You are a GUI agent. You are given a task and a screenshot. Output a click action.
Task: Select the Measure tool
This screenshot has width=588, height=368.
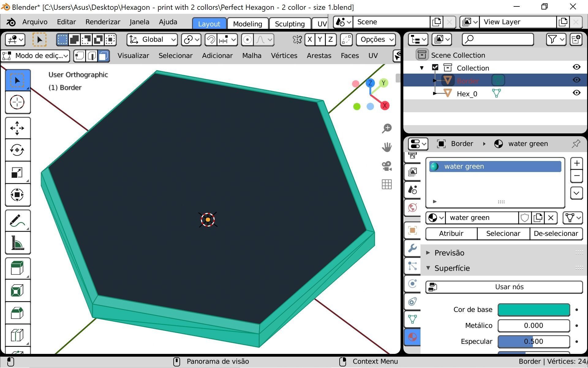[x=17, y=243]
